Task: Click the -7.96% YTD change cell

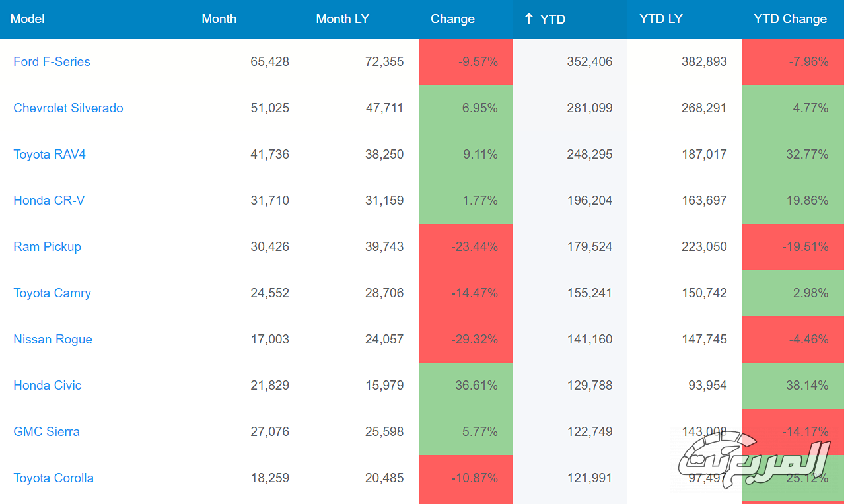Action: pos(793,62)
